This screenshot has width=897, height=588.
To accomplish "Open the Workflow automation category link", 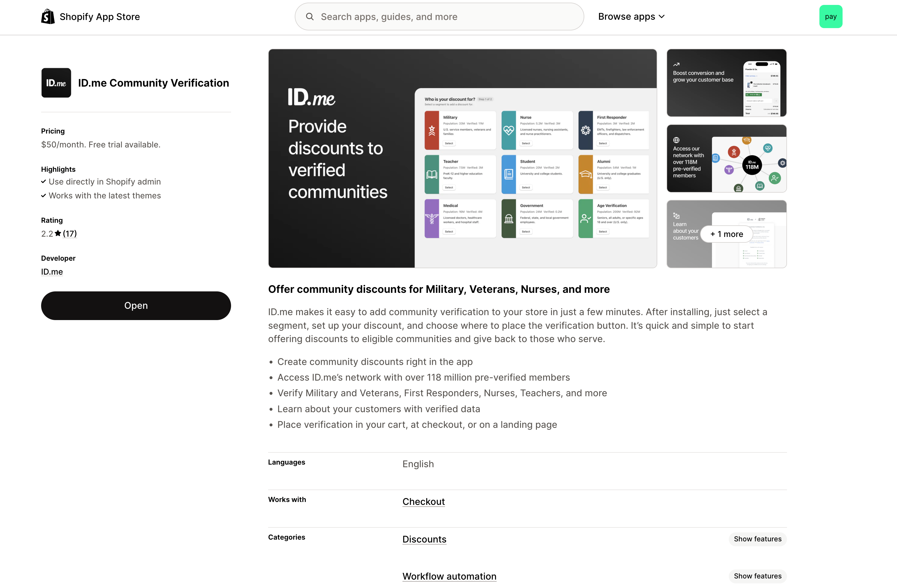I will [449, 576].
